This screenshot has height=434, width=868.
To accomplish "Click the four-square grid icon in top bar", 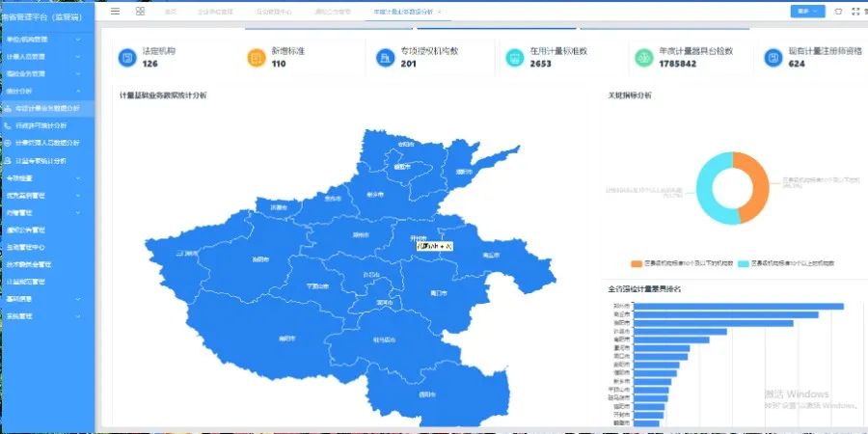I will point(141,11).
